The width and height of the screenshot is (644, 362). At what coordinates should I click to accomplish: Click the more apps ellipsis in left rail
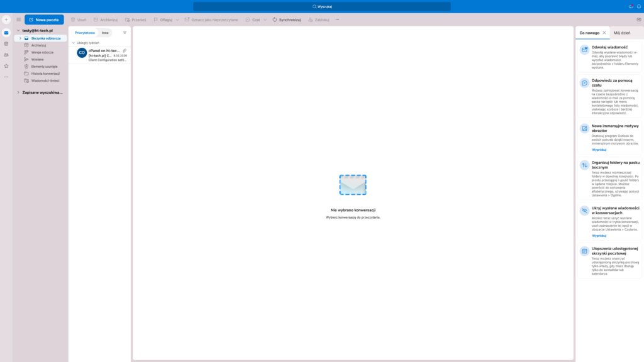coord(6,77)
